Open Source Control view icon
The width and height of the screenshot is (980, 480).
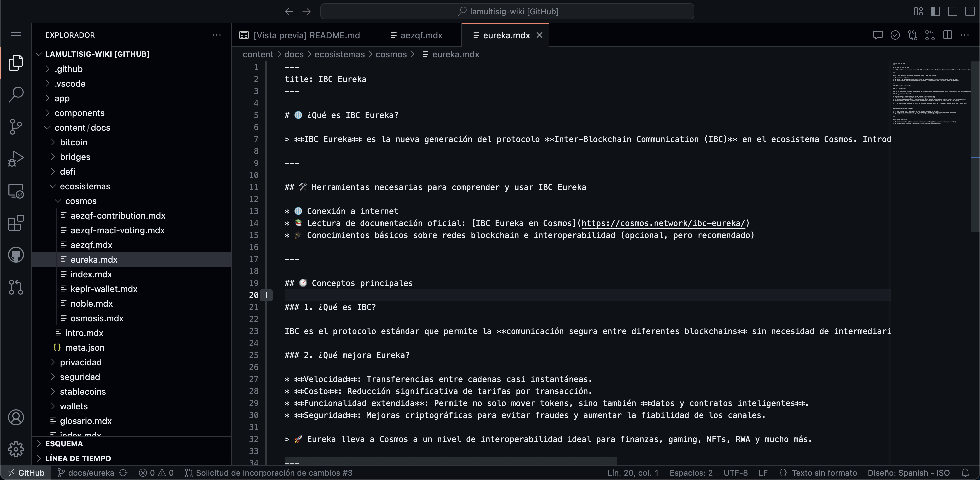(16, 126)
